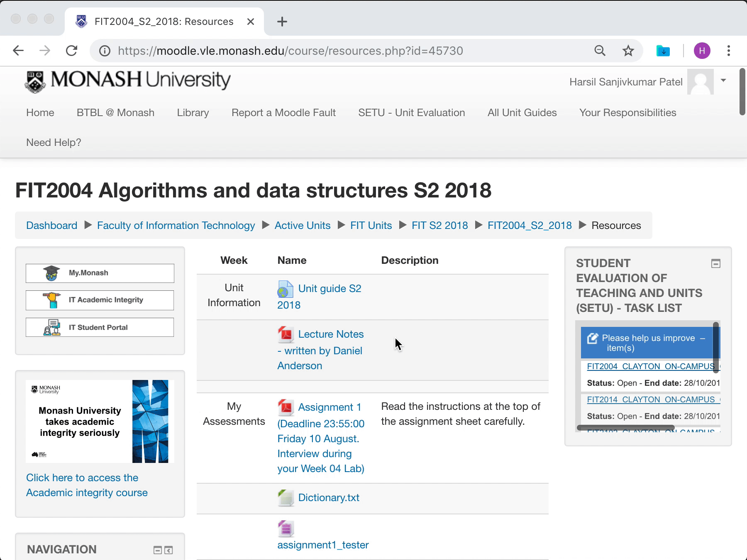Collapse the Please help us improve notice
This screenshot has width=747, height=560.
pyautogui.click(x=703, y=338)
